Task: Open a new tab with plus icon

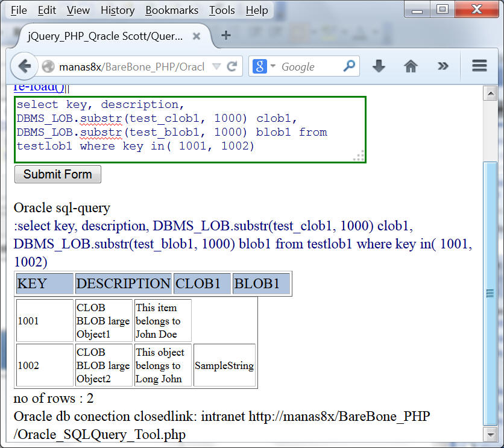Action: (226, 35)
